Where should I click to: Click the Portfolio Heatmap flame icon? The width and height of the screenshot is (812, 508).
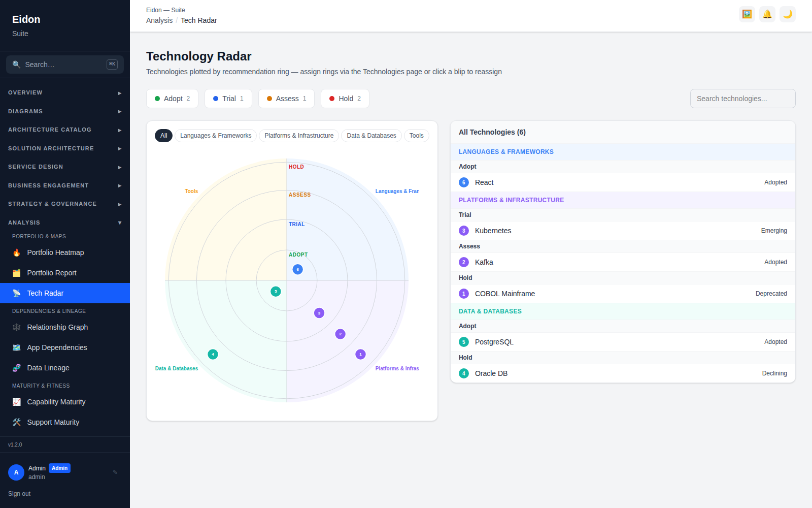click(x=17, y=252)
